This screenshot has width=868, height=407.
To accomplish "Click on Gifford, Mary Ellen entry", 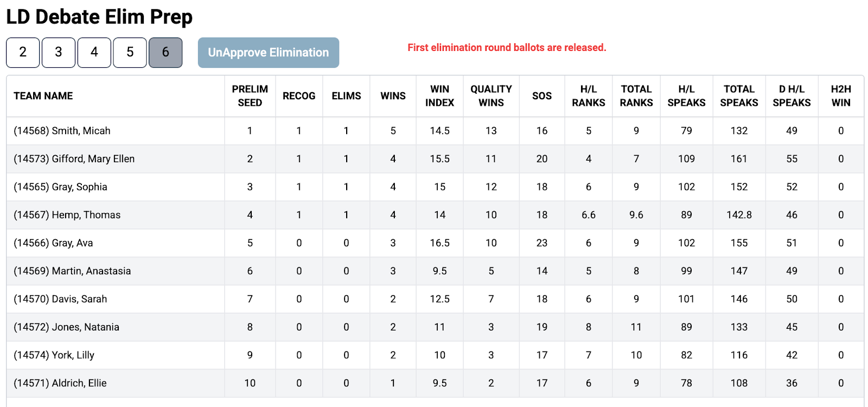I will pos(74,159).
